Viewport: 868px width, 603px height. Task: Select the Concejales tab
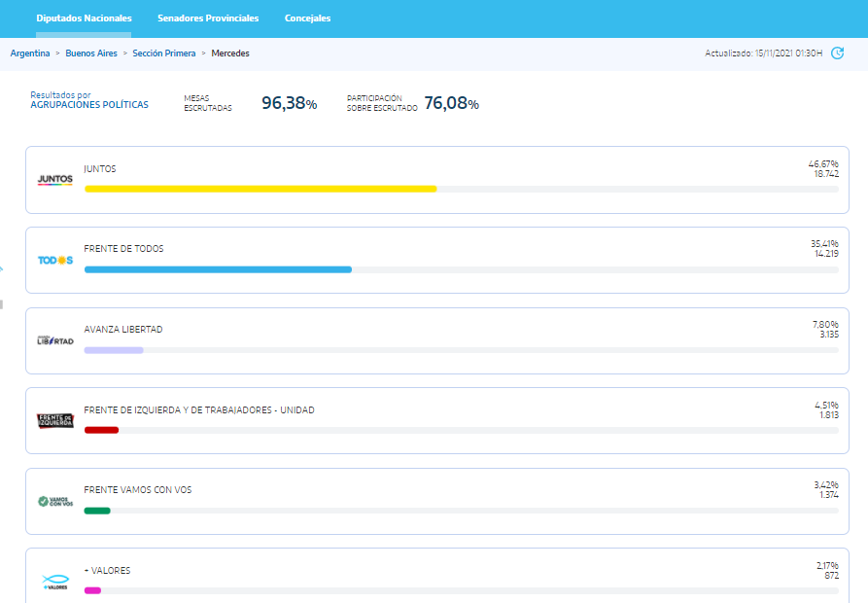(307, 18)
